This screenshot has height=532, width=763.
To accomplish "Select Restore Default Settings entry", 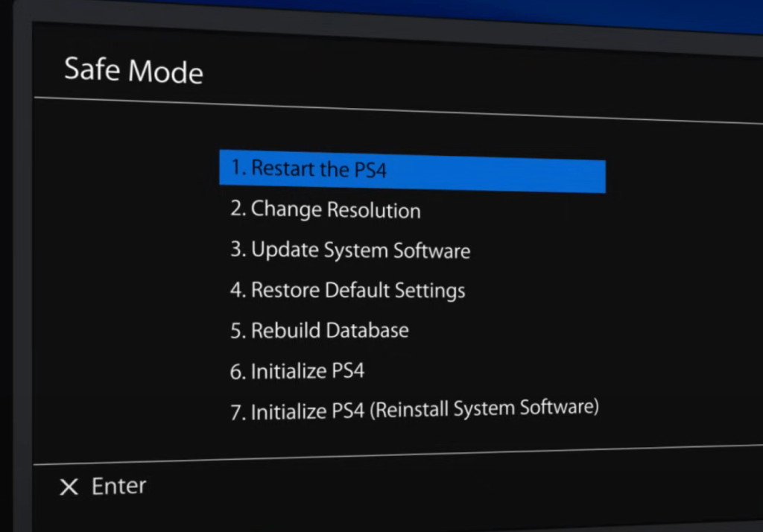I will click(x=347, y=291).
